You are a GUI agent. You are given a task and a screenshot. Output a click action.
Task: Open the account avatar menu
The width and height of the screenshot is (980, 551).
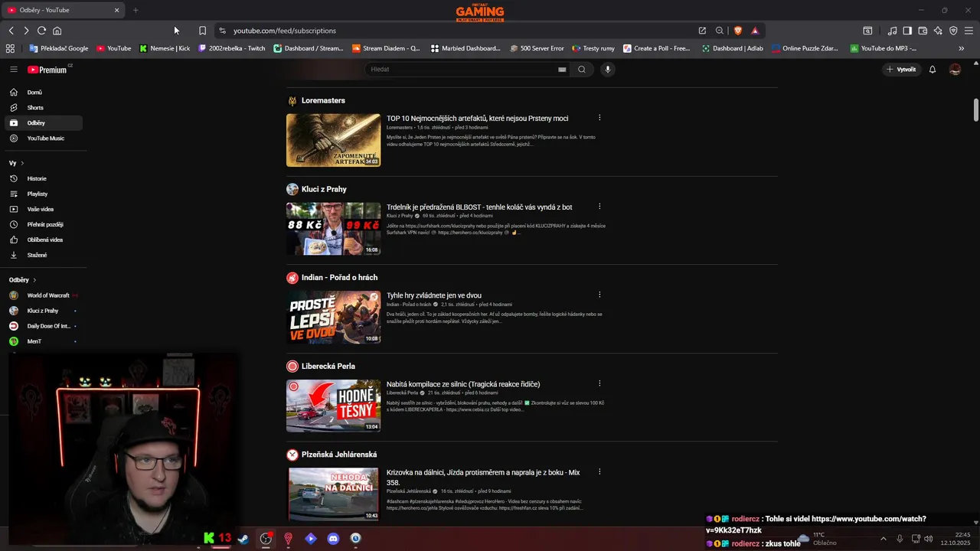click(x=955, y=70)
